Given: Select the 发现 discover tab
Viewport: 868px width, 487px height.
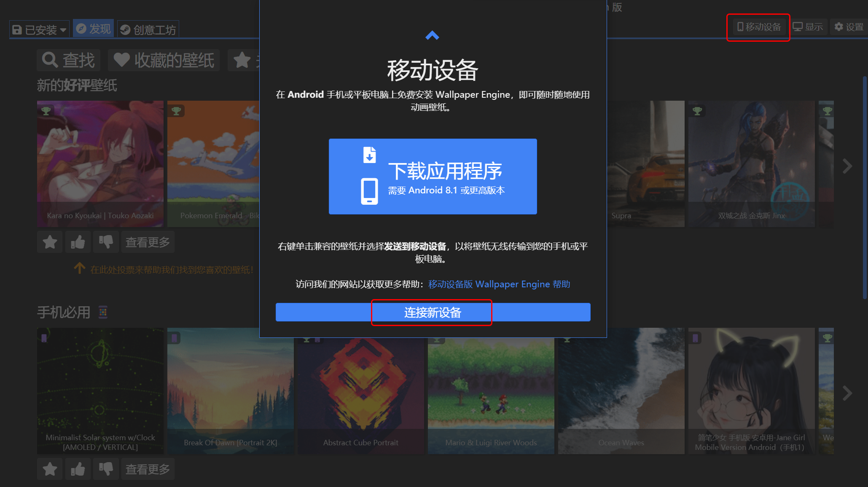Looking at the screenshot, I should click(x=93, y=28).
